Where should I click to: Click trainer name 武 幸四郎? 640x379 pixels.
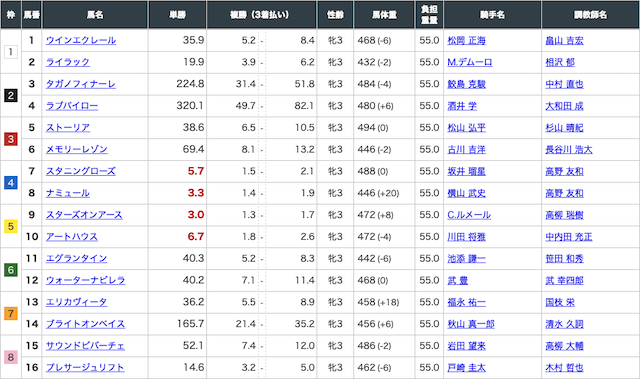tap(564, 280)
